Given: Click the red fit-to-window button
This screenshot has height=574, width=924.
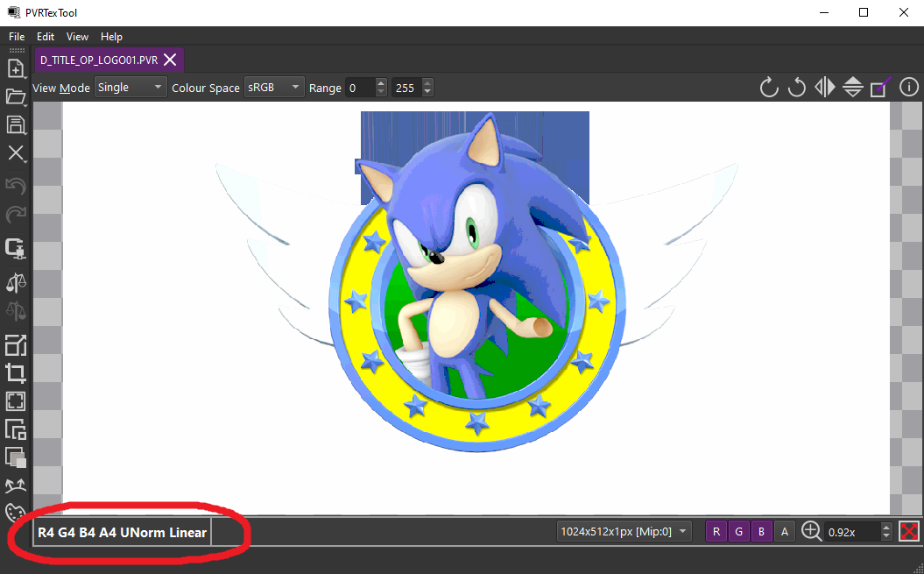Looking at the screenshot, I should [x=909, y=531].
